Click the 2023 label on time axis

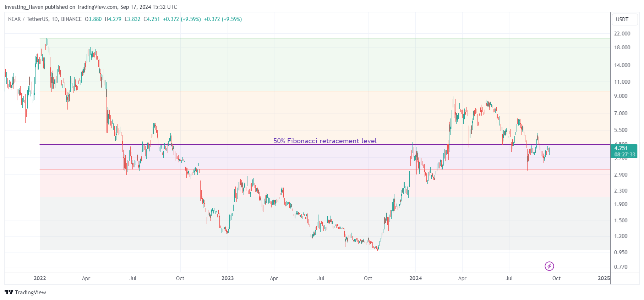coord(228,278)
